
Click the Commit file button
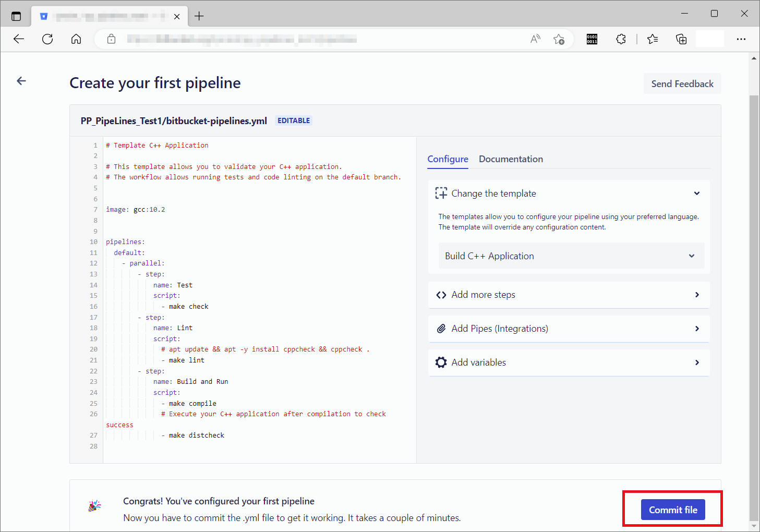pos(672,510)
